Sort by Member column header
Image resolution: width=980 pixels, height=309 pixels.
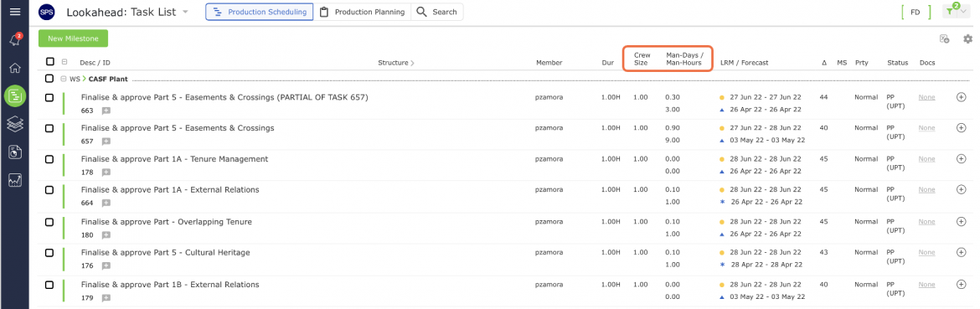click(549, 63)
